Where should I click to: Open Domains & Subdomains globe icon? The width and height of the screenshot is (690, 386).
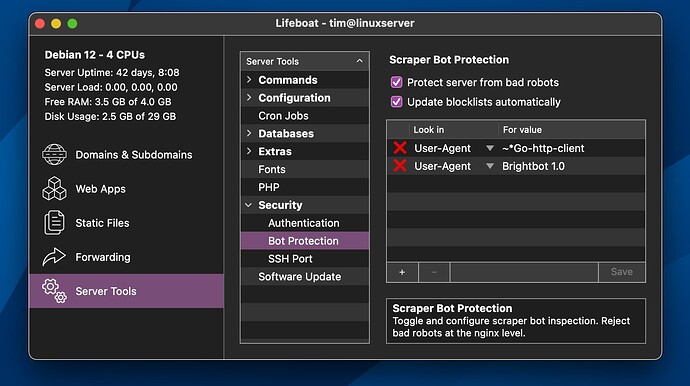pyautogui.click(x=54, y=154)
